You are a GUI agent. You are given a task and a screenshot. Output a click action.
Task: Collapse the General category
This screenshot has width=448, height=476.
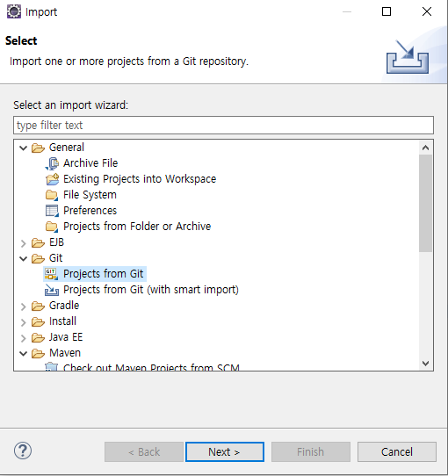pos(24,148)
